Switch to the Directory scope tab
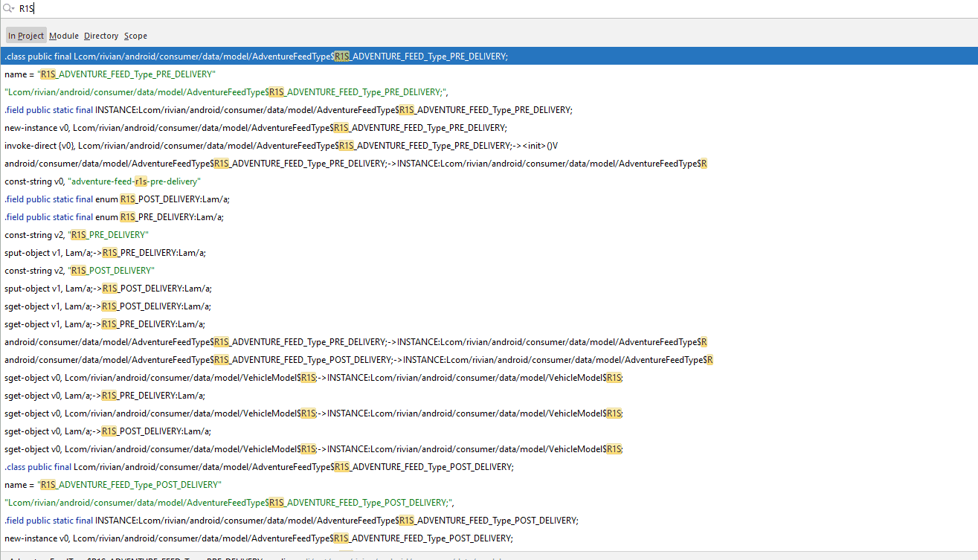The height and width of the screenshot is (560, 978). pos(101,36)
